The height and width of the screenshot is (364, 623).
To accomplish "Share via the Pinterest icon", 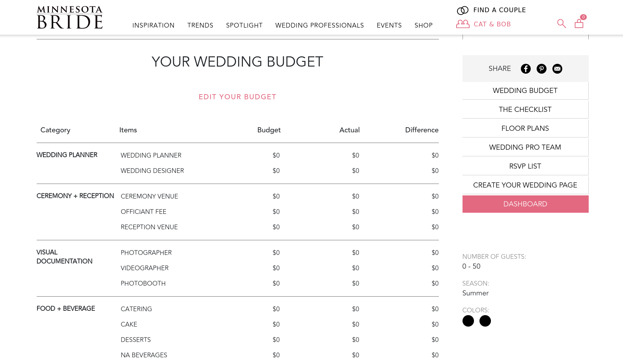I will click(x=541, y=69).
